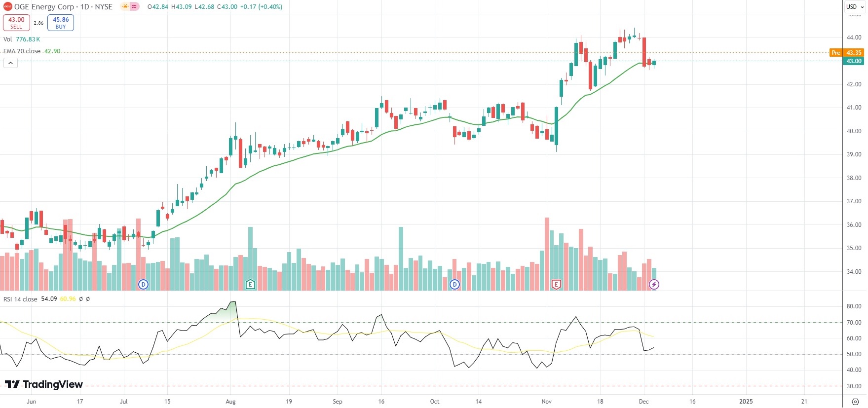Click the pink approximate-data status icon

(134, 7)
